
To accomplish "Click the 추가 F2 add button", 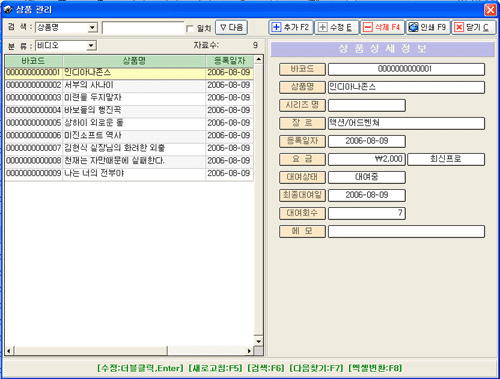I will (x=291, y=27).
